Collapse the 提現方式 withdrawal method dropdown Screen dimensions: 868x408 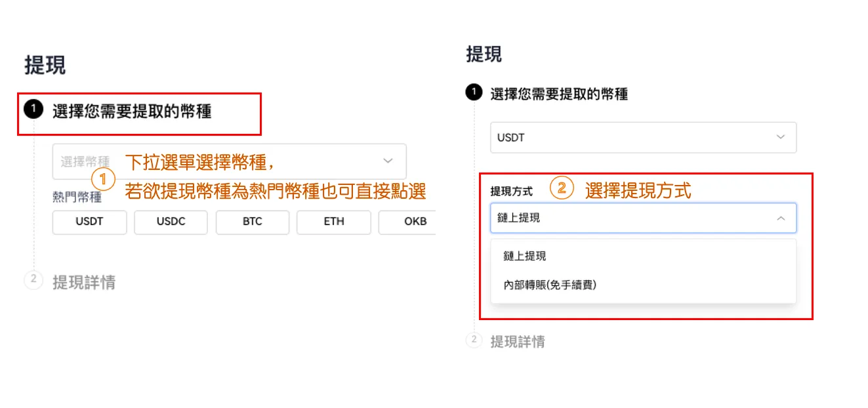point(643,218)
